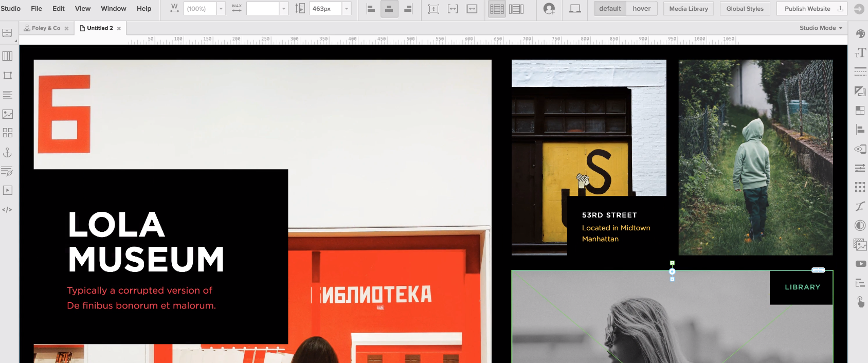Open the desktop device preview icon
Screen dimensions: 868x363
575,9
